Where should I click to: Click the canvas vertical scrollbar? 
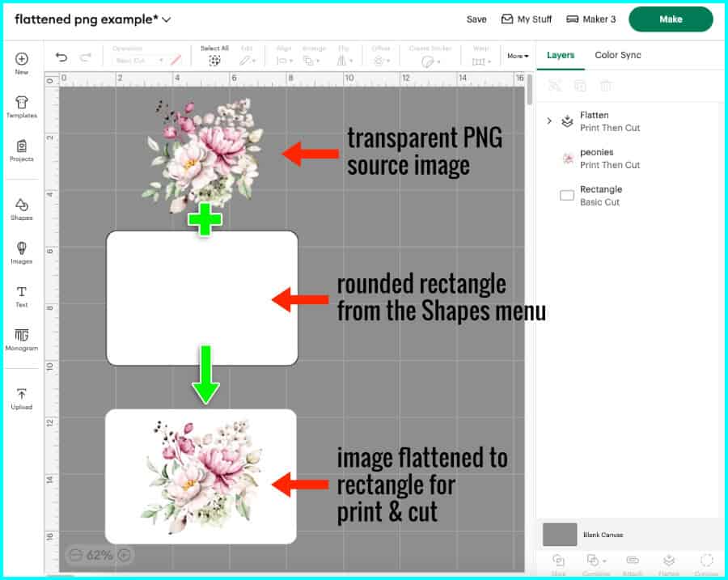(529, 90)
